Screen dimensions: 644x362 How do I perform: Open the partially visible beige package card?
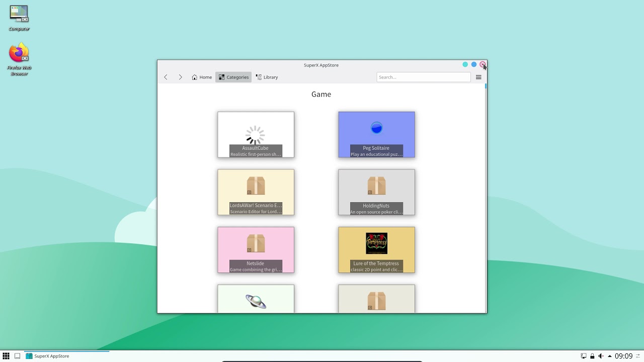[x=376, y=299]
